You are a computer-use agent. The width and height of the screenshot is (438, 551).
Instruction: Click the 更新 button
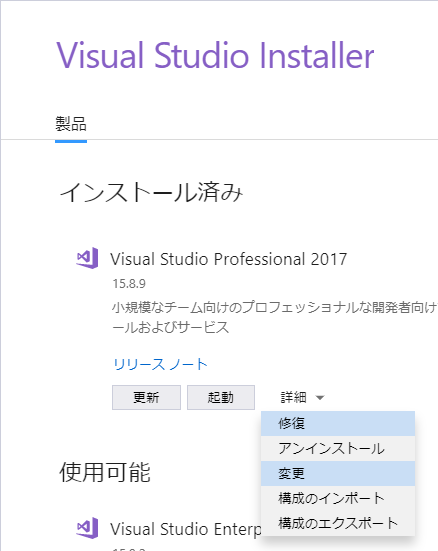pos(146,397)
